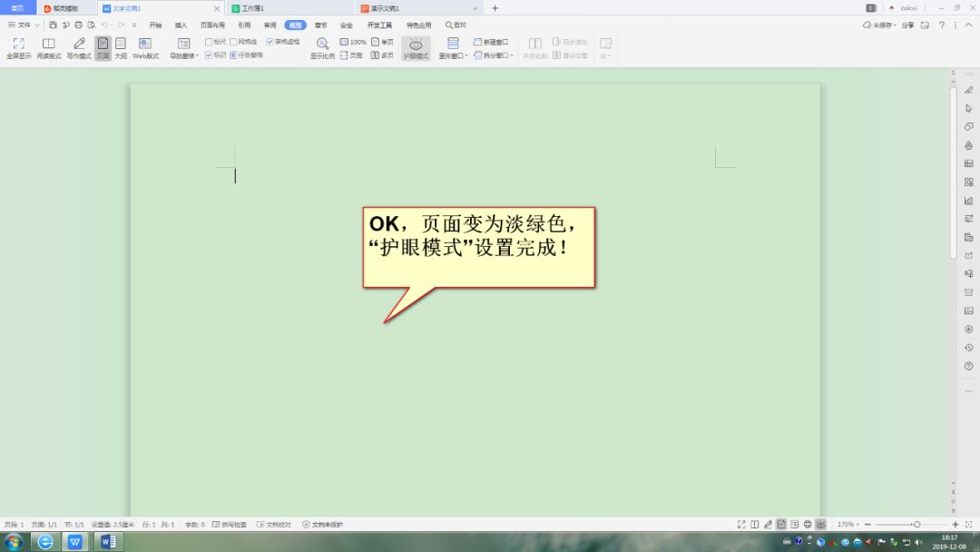980x552 pixels.
Task: Enable Writing Mode (写作模式) icon
Action: click(79, 48)
